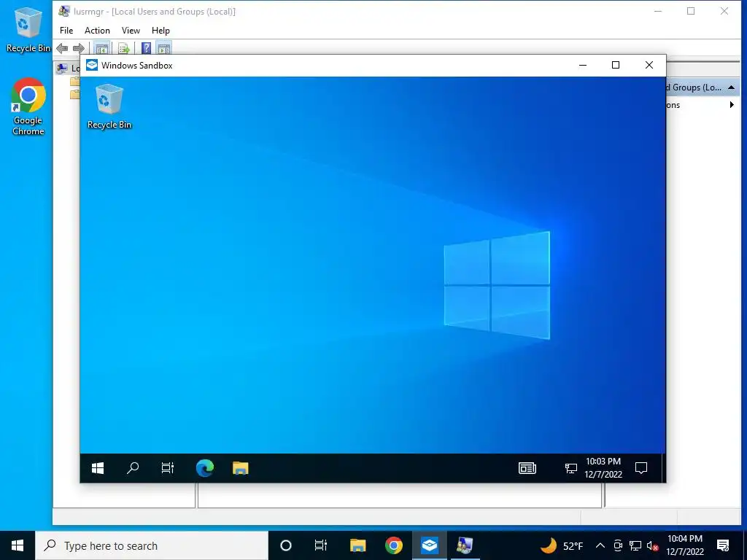
Task: Close the Windows Sandbox window
Action: click(649, 65)
